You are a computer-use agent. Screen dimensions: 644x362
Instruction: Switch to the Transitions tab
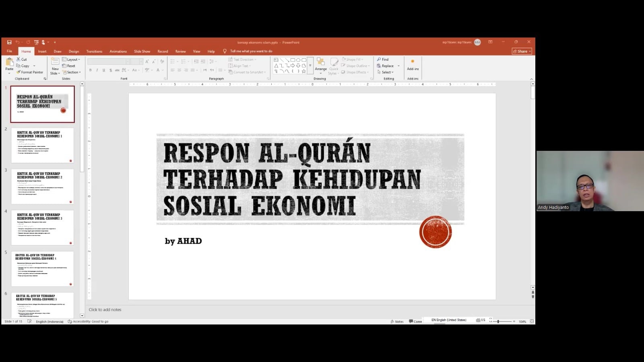pos(94,51)
